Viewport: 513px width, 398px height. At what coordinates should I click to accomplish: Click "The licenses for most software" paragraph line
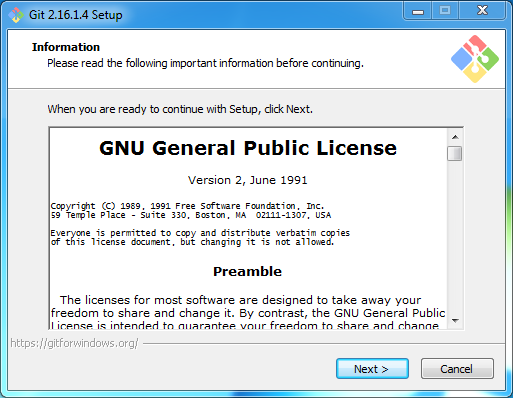(240, 300)
